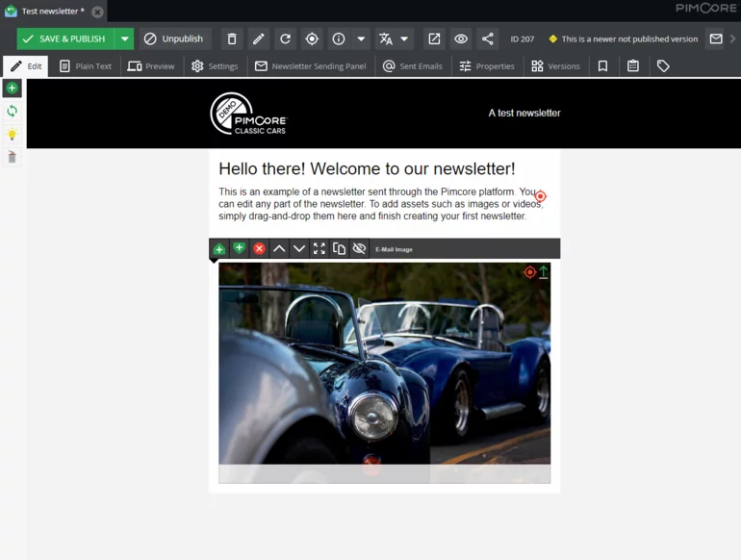
Task: Delete the document with the trash icon
Action: click(232, 38)
